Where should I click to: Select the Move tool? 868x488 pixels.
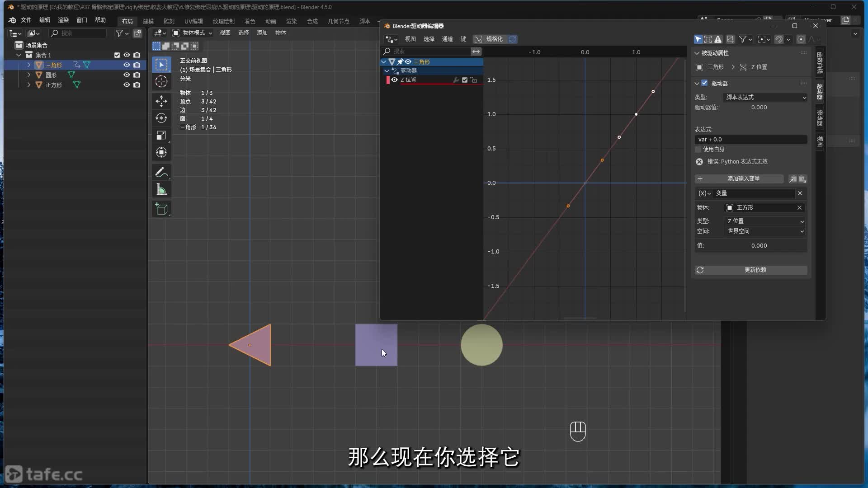[161, 101]
